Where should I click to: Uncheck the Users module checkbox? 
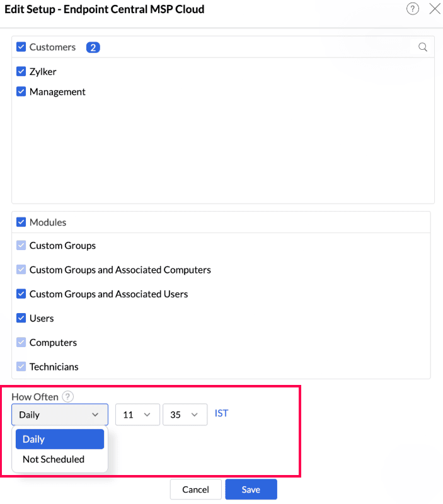coord(21,318)
